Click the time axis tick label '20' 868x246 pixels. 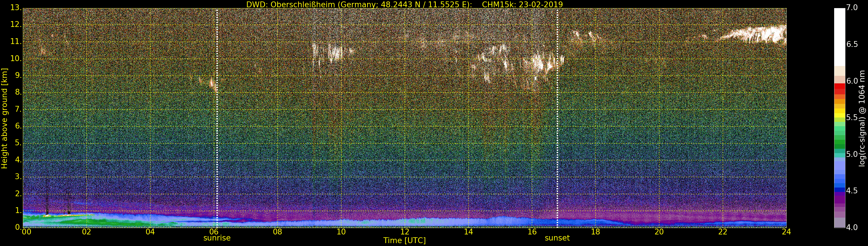point(659,232)
